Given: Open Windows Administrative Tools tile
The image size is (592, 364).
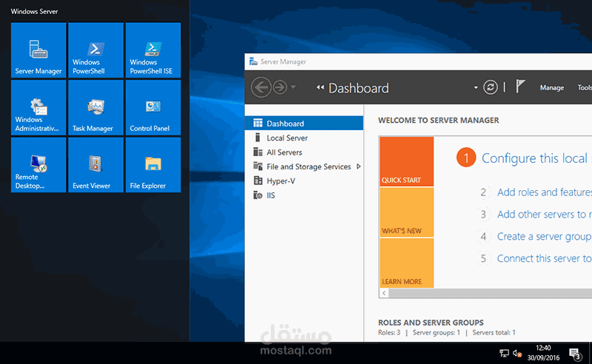Looking at the screenshot, I should coord(38,107).
